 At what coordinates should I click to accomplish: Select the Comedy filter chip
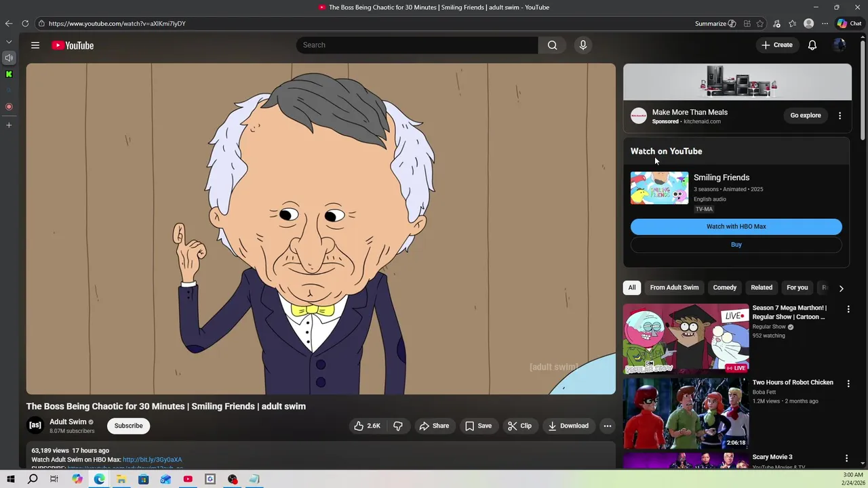(725, 287)
